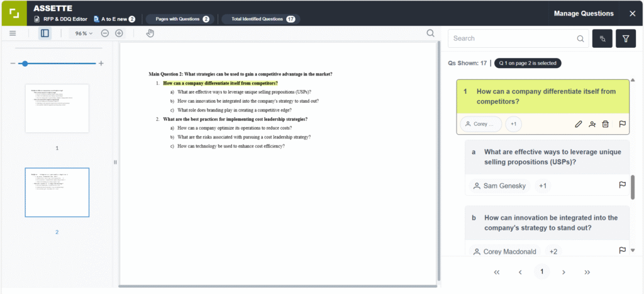This screenshot has height=294, width=644.
Task: Click the thumbnail size slider handle
Action: (25, 64)
